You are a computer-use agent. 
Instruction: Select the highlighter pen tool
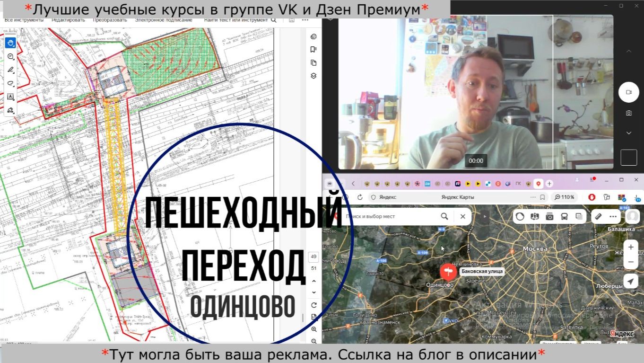click(10, 70)
